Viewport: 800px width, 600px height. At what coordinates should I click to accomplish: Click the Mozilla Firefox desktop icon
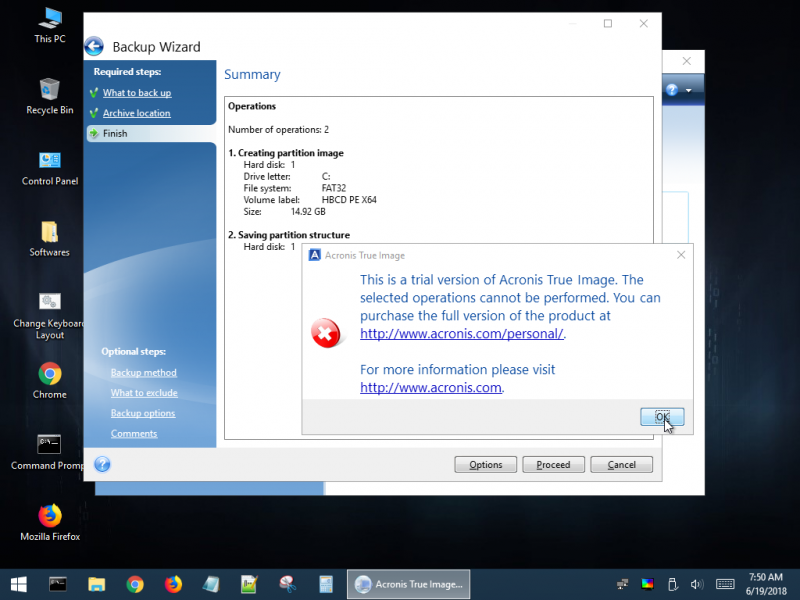click(x=49, y=517)
